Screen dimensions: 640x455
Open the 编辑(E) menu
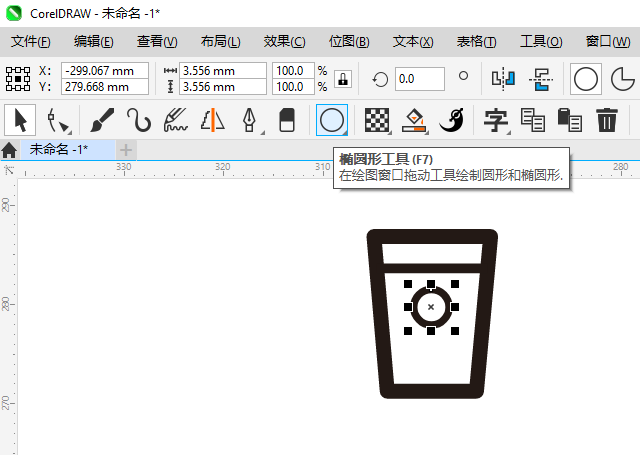pyautogui.click(x=93, y=41)
